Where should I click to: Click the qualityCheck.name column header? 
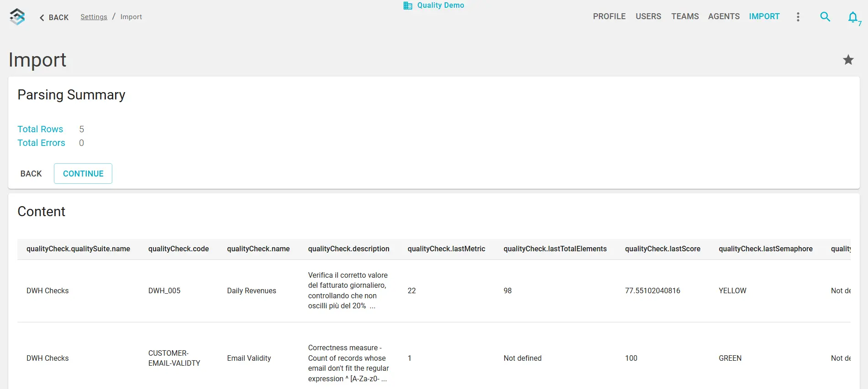(258, 249)
